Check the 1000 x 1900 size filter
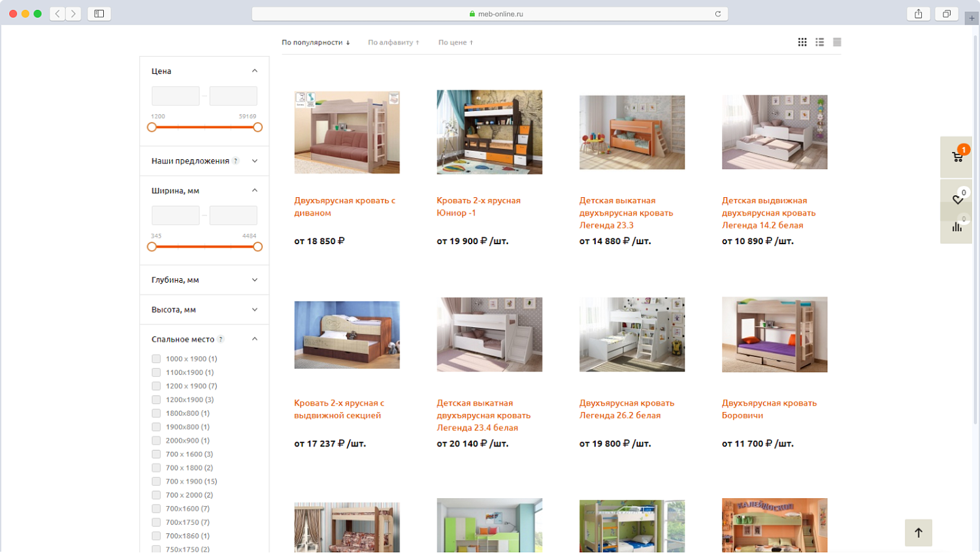The width and height of the screenshot is (980, 553). 156,359
